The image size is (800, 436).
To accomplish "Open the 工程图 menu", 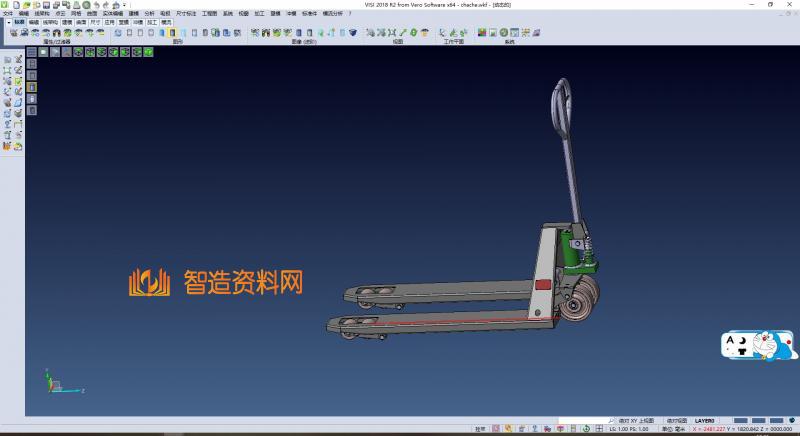I will coord(209,14).
